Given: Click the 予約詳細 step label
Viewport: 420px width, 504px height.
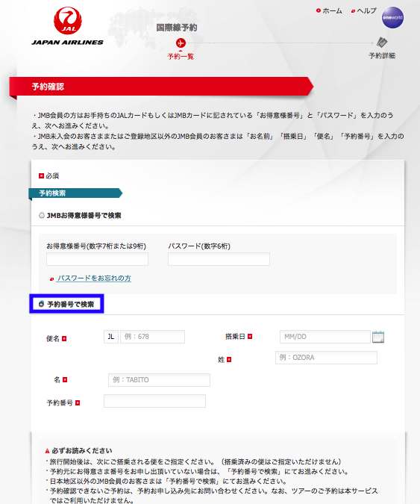Looking at the screenshot, I should click(x=382, y=55).
